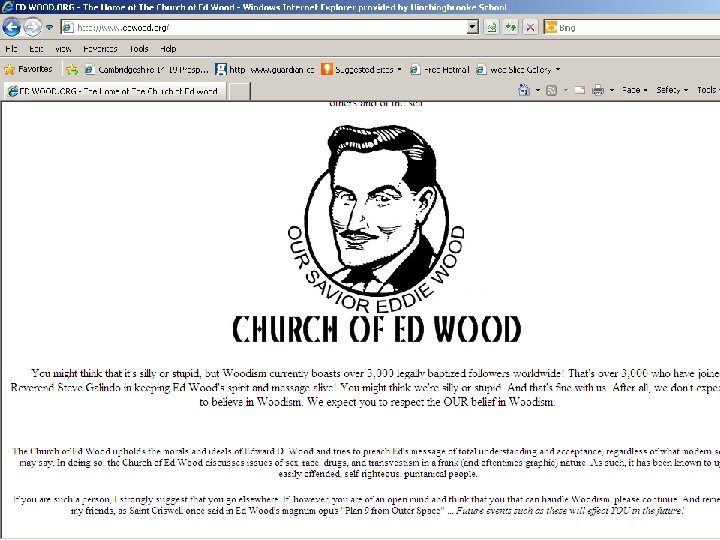Click the browser Back arrow button
The image size is (720, 540).
tap(11, 28)
